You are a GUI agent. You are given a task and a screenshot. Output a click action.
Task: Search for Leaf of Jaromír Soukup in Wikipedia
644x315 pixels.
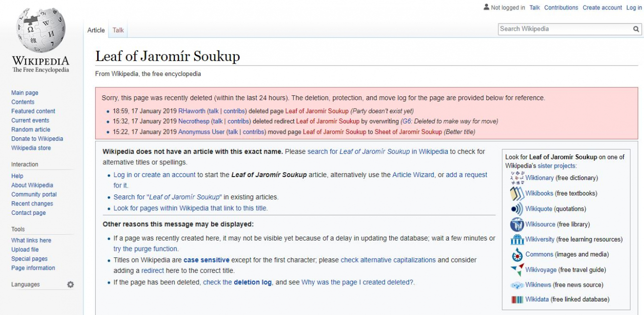click(377, 151)
